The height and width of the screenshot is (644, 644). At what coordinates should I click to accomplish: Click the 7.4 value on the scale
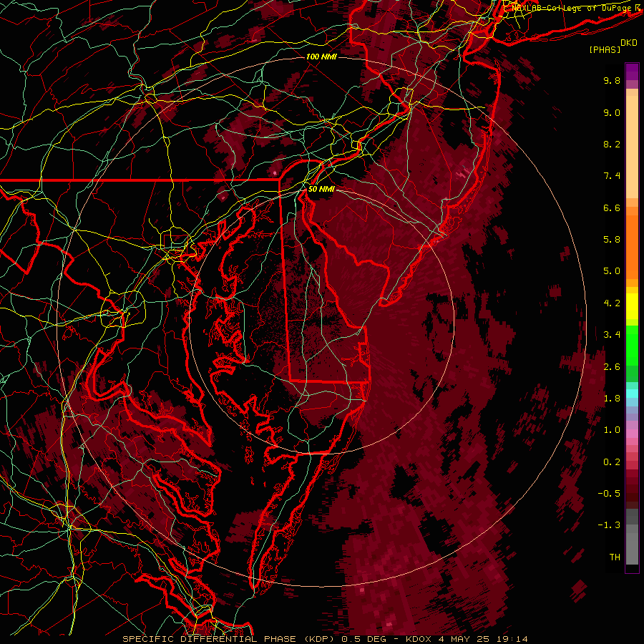point(612,176)
